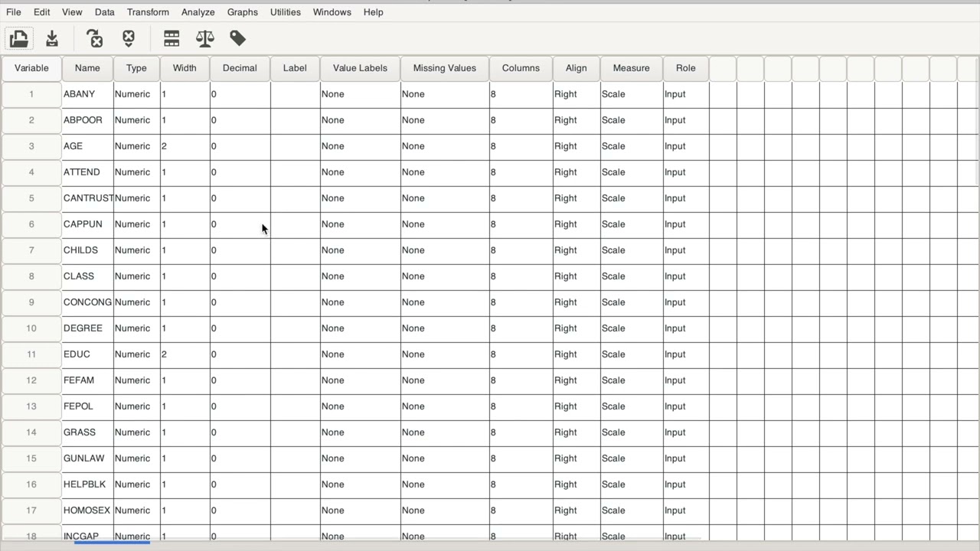Open the File menu
This screenshot has width=980, height=551.
(14, 12)
